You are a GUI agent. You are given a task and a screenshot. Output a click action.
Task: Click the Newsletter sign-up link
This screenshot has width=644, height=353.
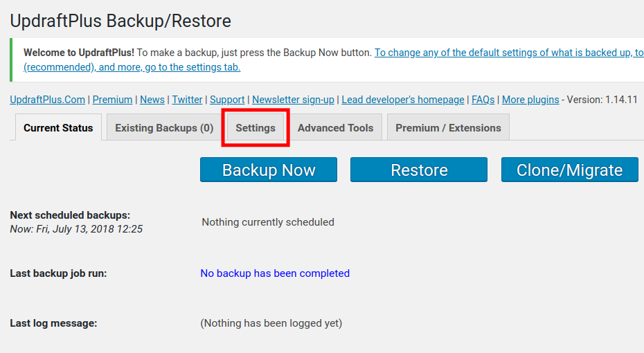click(x=293, y=100)
